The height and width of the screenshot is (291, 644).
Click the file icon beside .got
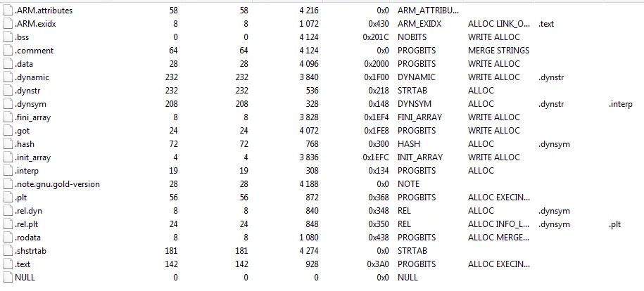(8, 131)
